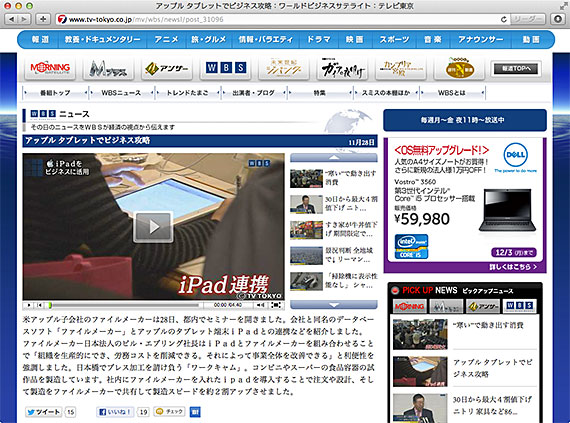Viewport: 570px width, 423px height.
Task: Open the 30日から最大4割値下げ video in the playlist
Action: click(x=334, y=204)
